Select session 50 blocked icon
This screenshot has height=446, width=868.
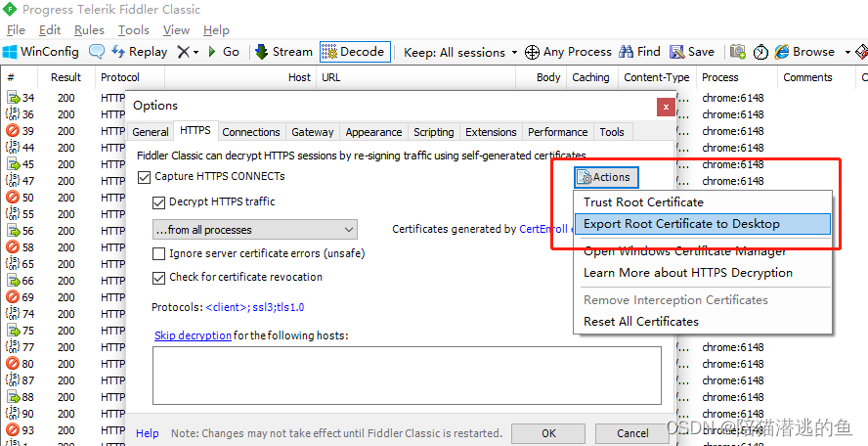point(13,198)
